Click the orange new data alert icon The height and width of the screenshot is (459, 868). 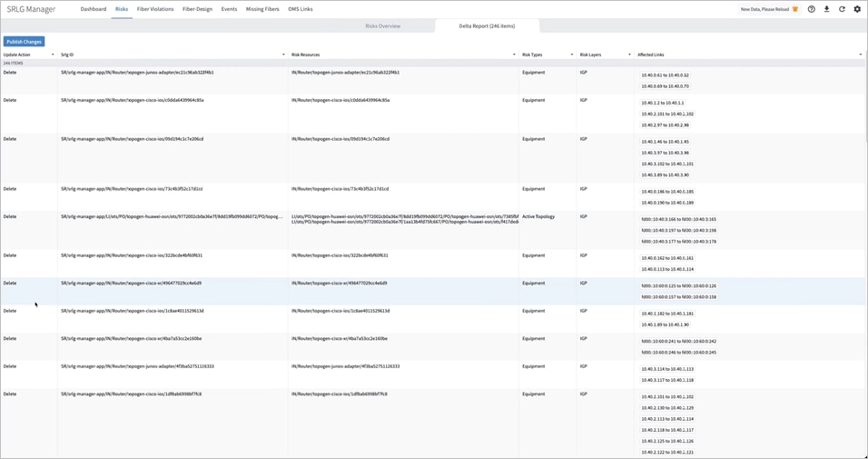point(795,9)
